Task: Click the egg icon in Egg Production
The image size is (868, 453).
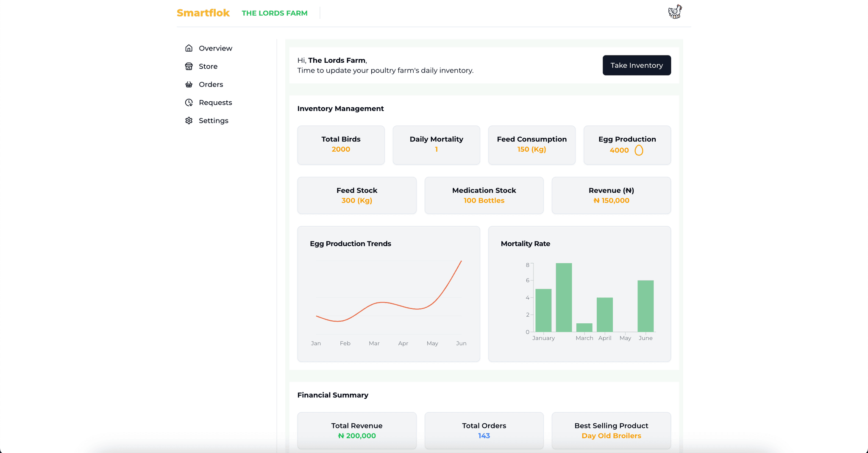Action: (639, 150)
